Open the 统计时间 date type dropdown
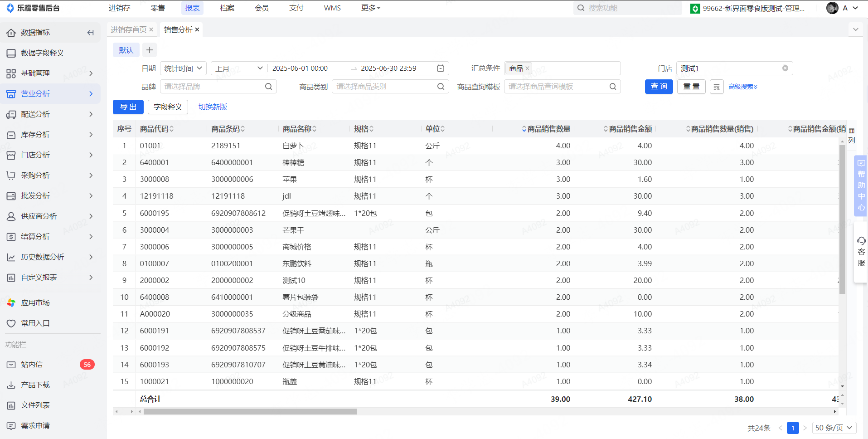The width and height of the screenshot is (868, 439). (183, 68)
